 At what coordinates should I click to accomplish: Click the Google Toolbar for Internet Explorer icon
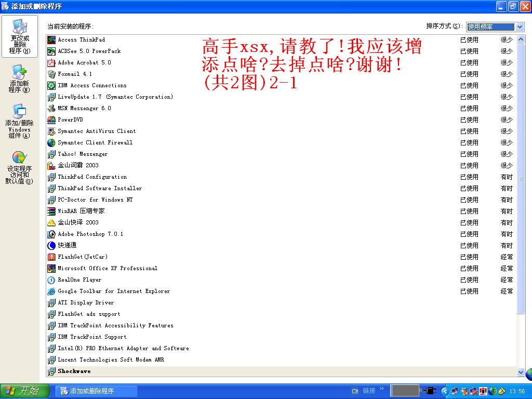(51, 291)
